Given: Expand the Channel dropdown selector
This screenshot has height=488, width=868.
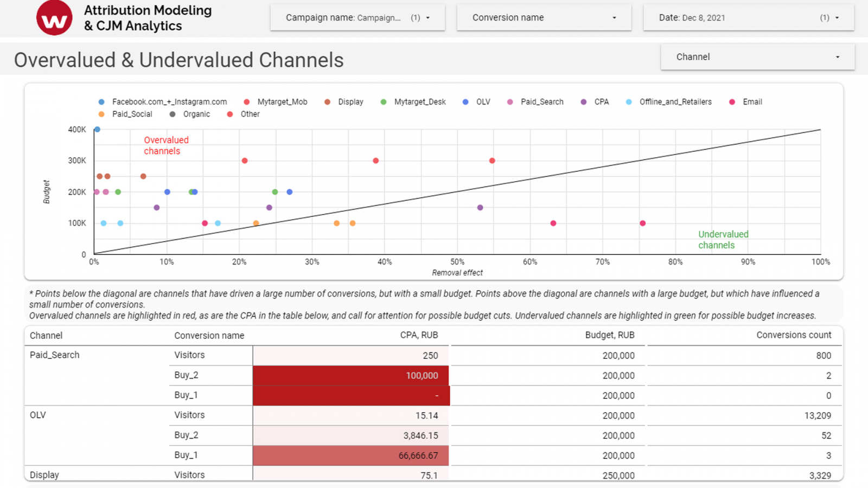Looking at the screenshot, I should pyautogui.click(x=757, y=57).
